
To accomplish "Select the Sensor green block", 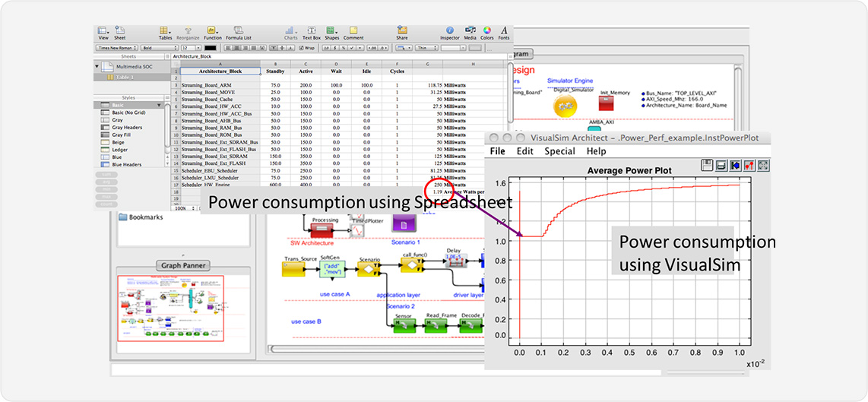I will (404, 327).
